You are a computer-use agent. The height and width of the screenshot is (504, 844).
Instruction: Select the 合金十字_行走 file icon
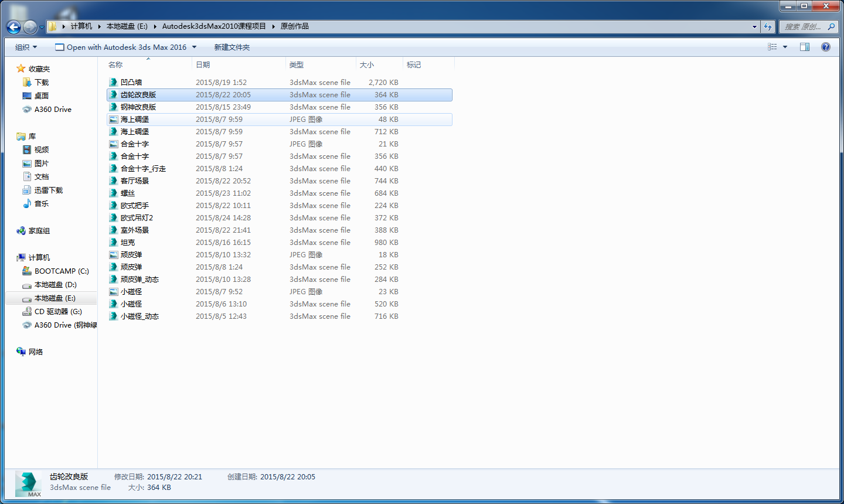tap(113, 168)
